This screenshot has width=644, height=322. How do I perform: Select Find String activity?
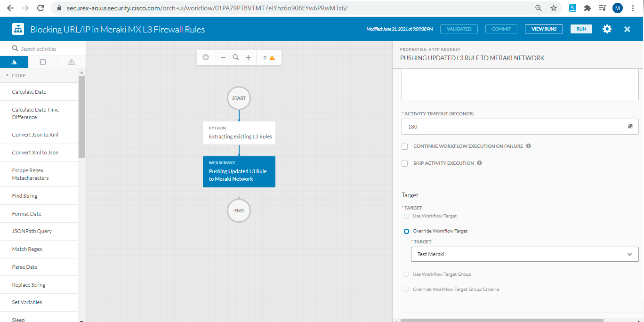click(x=39, y=196)
